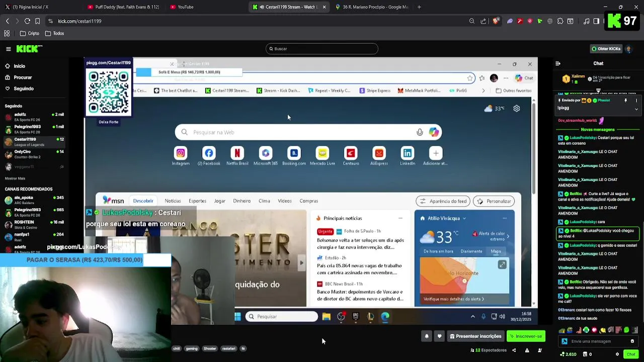Open the emoji picker in chat input
The width and height of the screenshot is (644, 362).
coord(632,341)
